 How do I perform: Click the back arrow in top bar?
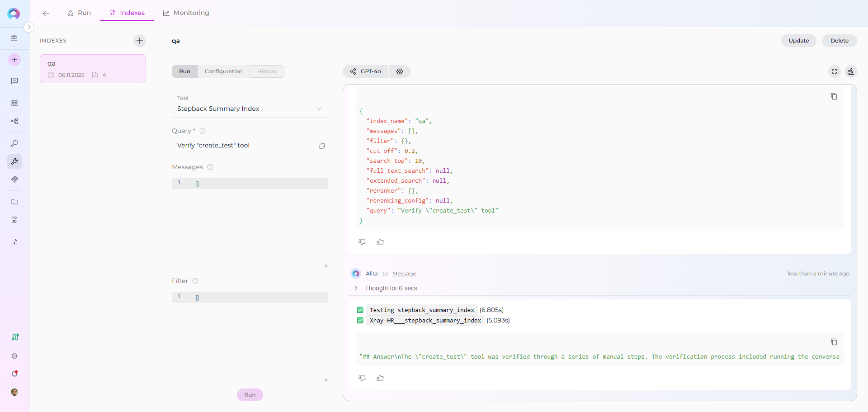(x=46, y=13)
